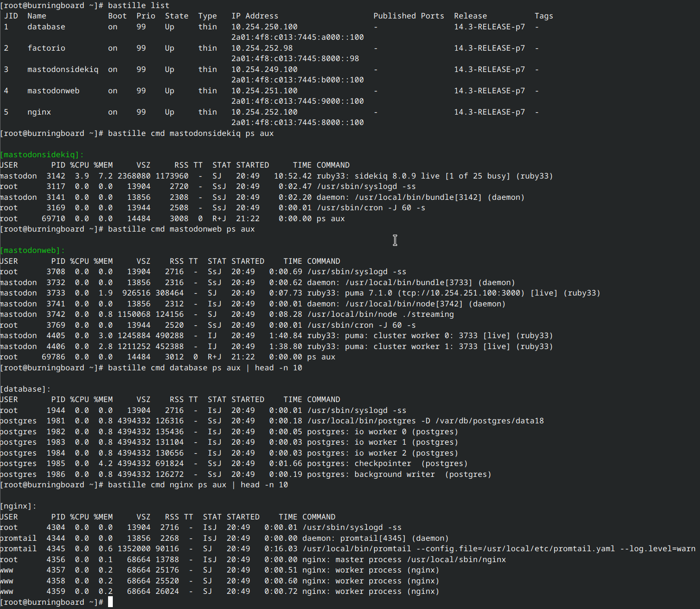The height and width of the screenshot is (609, 700).
Task: Click the 'puma: cluster worker 1' entry
Action: [430, 346]
